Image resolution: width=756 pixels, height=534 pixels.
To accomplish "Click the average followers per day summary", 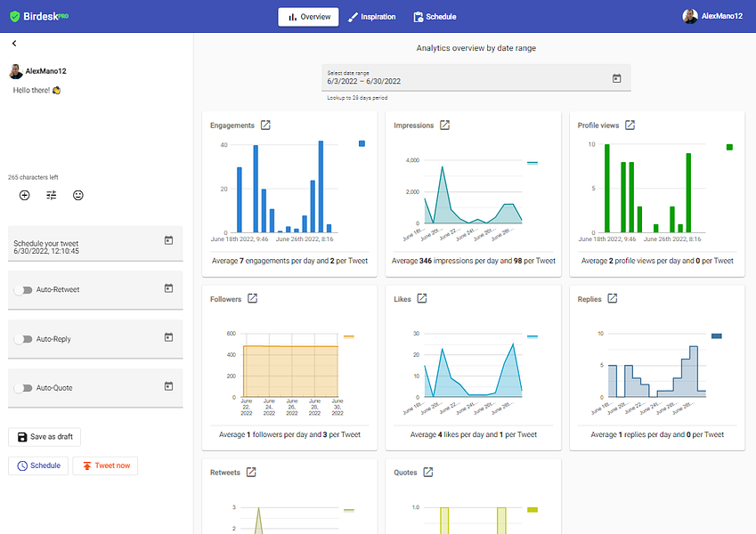I will tap(289, 434).
